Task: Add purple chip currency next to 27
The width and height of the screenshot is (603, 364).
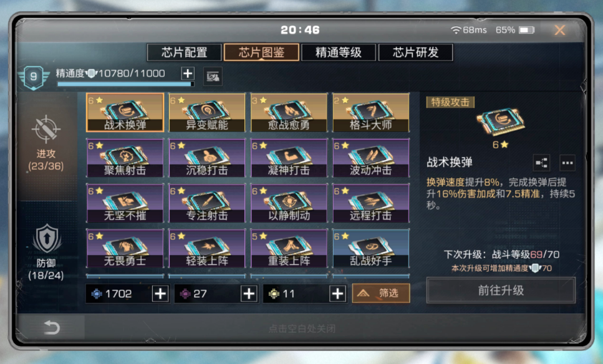Action: click(x=249, y=294)
